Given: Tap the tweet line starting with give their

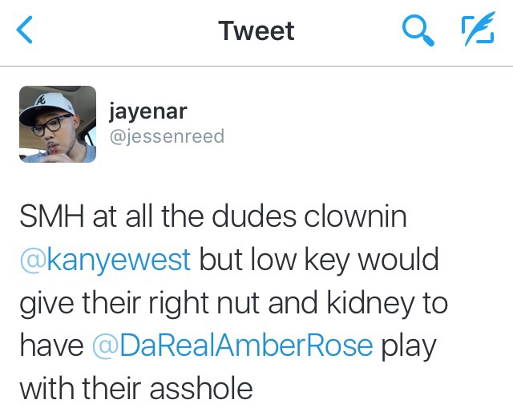Looking at the screenshot, I should click(233, 304).
